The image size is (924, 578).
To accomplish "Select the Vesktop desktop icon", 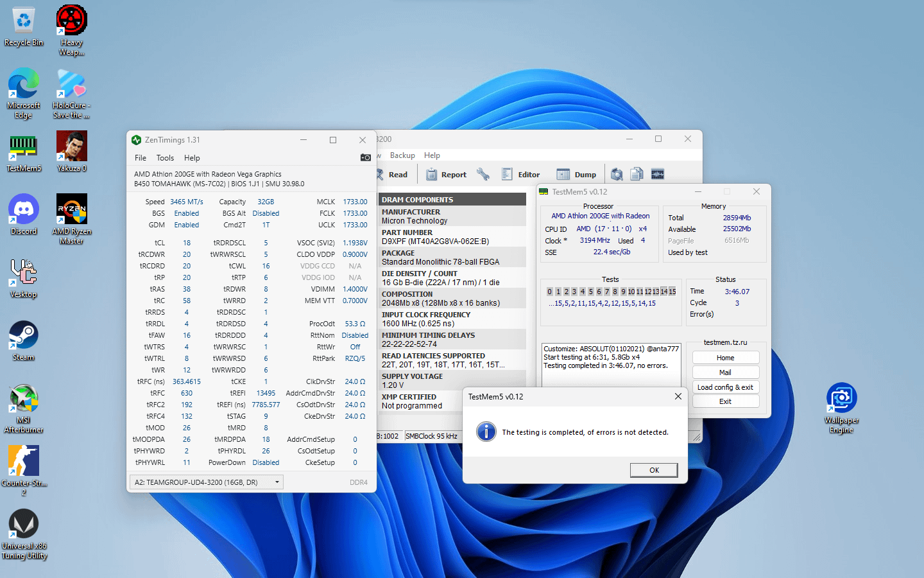I will 24,278.
